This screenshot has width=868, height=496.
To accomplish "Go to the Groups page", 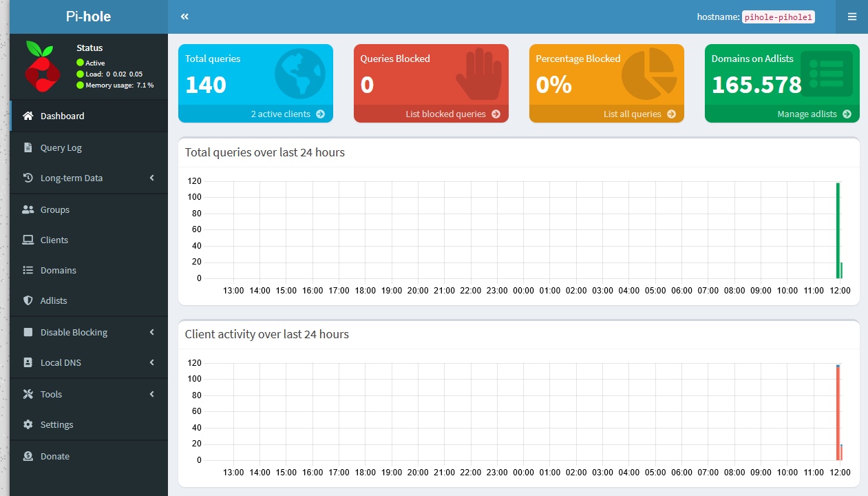I will (x=89, y=209).
